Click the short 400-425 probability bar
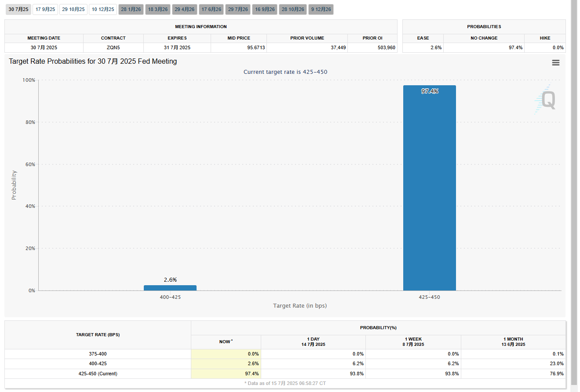580x392 pixels. pos(170,288)
